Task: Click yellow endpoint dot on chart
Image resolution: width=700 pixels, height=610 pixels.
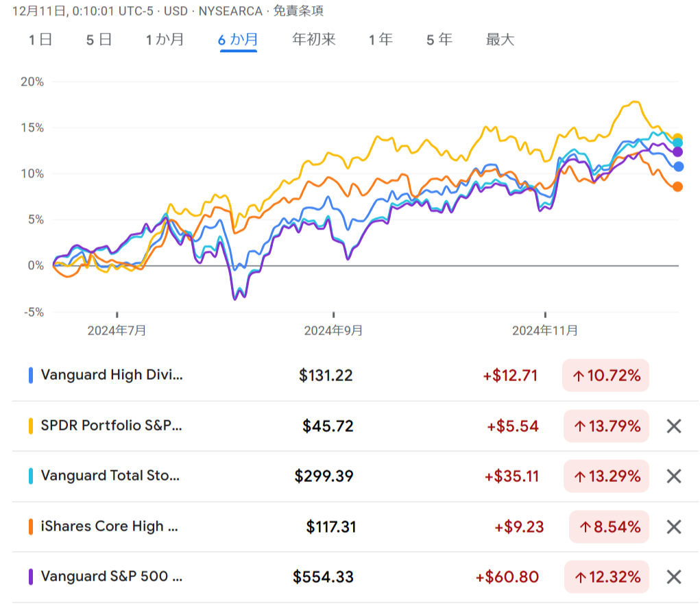Action: pos(677,138)
